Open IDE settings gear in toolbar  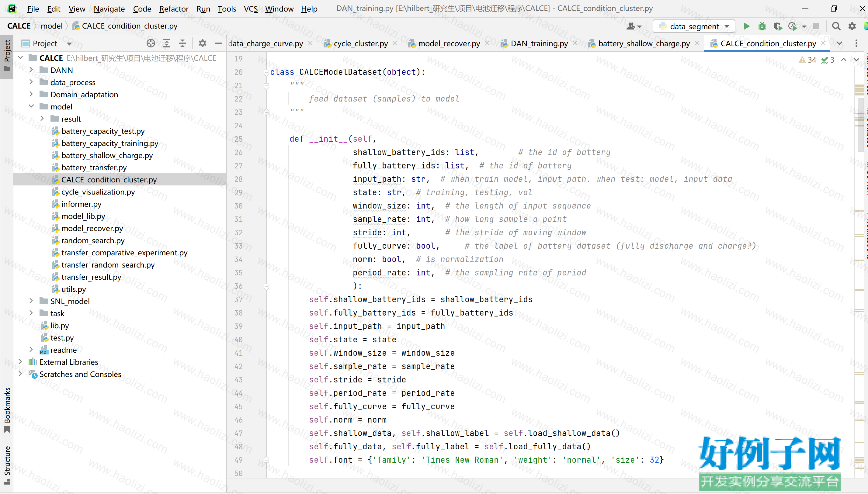(852, 26)
